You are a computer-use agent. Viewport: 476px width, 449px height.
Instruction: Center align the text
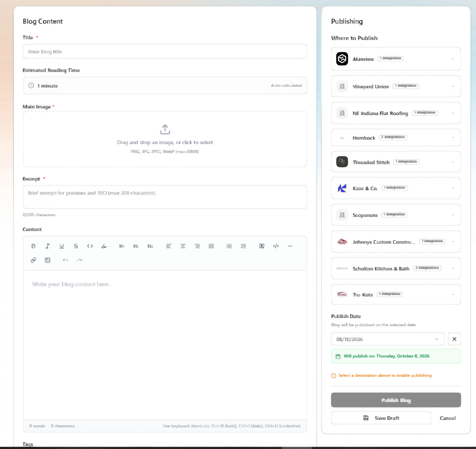[x=183, y=246]
